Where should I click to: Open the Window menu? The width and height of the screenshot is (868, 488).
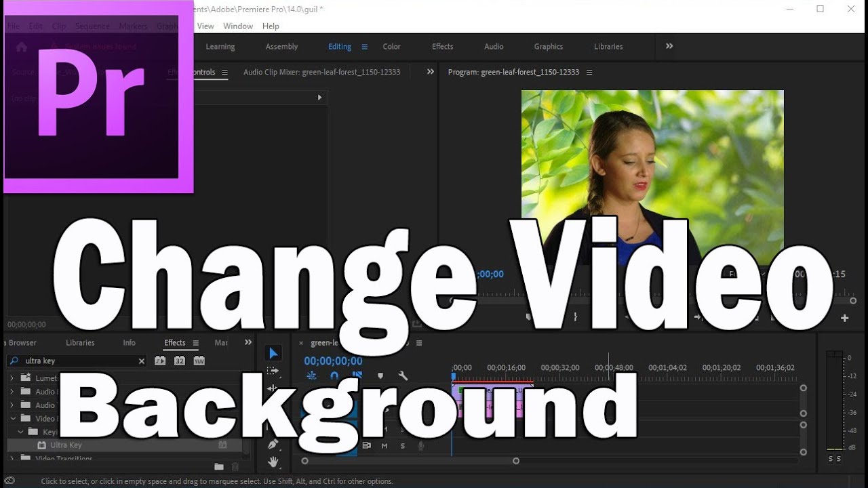pos(238,26)
